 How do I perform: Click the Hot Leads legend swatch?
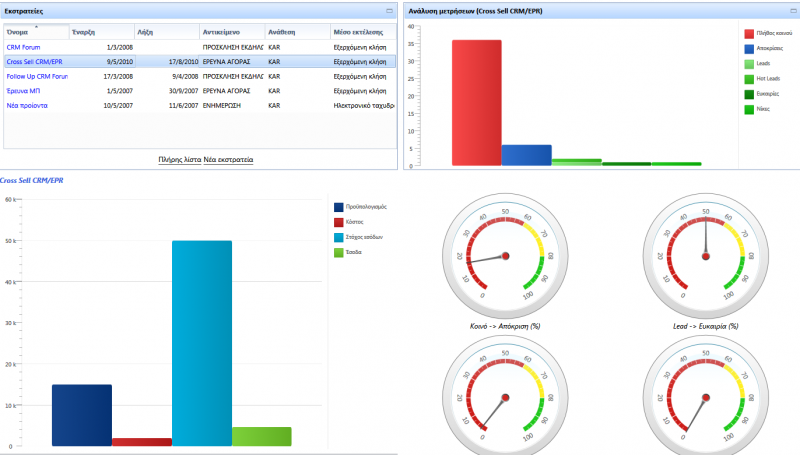pyautogui.click(x=749, y=79)
